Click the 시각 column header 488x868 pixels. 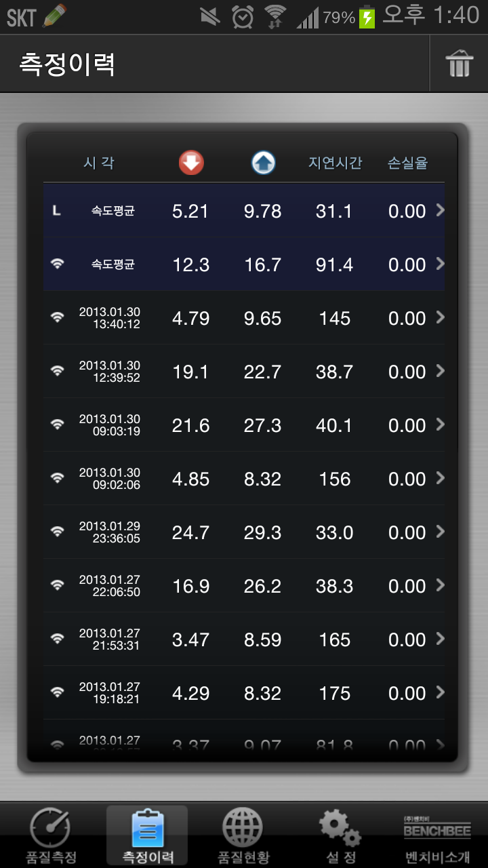(99, 163)
